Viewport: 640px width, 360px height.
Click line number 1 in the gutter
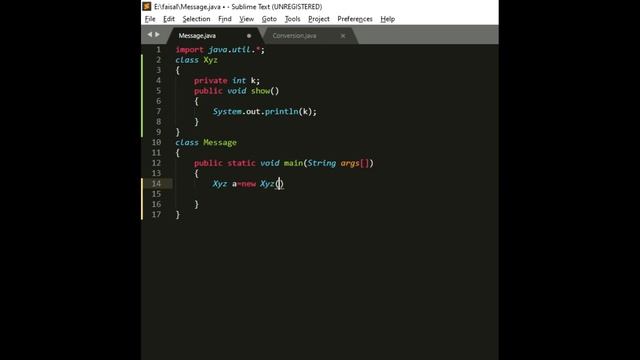click(158, 49)
